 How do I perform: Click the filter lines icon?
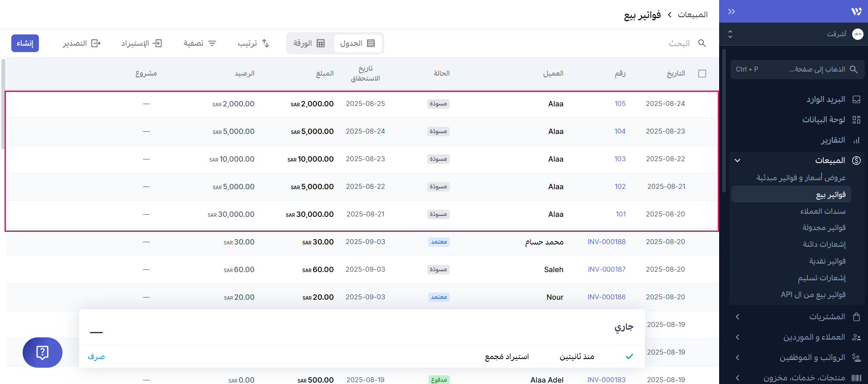pos(212,43)
